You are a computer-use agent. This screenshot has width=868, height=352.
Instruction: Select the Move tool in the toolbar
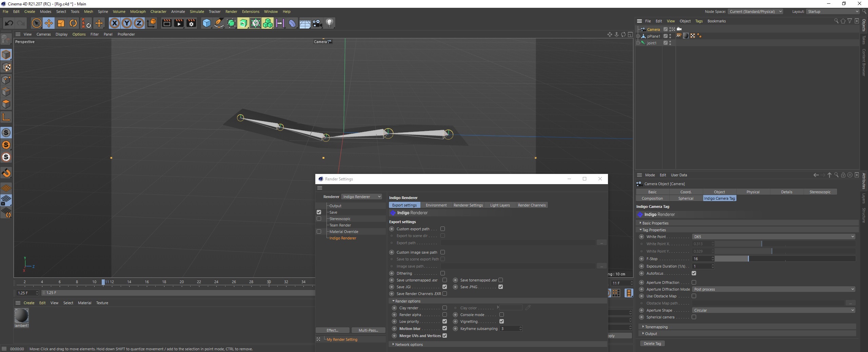(49, 23)
